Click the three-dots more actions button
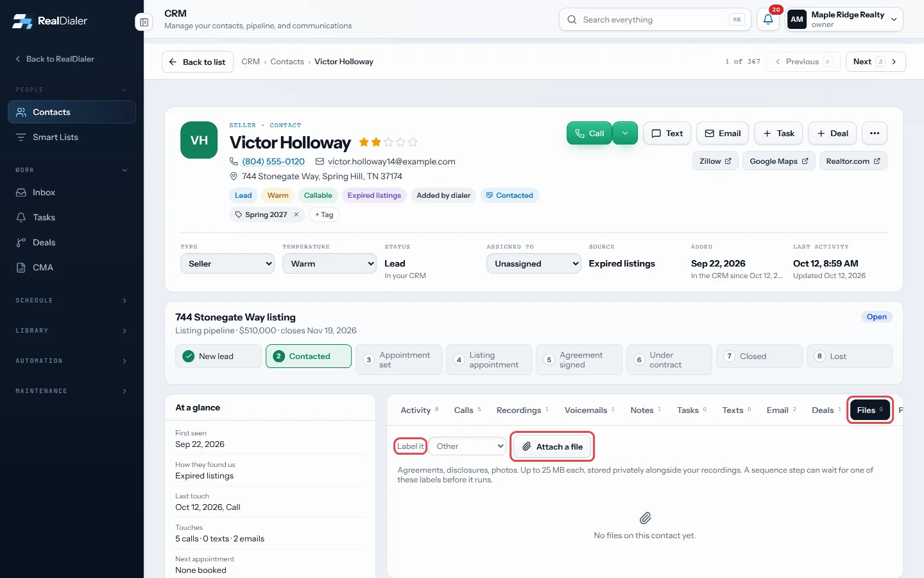Screen dimensions: 924x578 pyautogui.click(x=875, y=133)
